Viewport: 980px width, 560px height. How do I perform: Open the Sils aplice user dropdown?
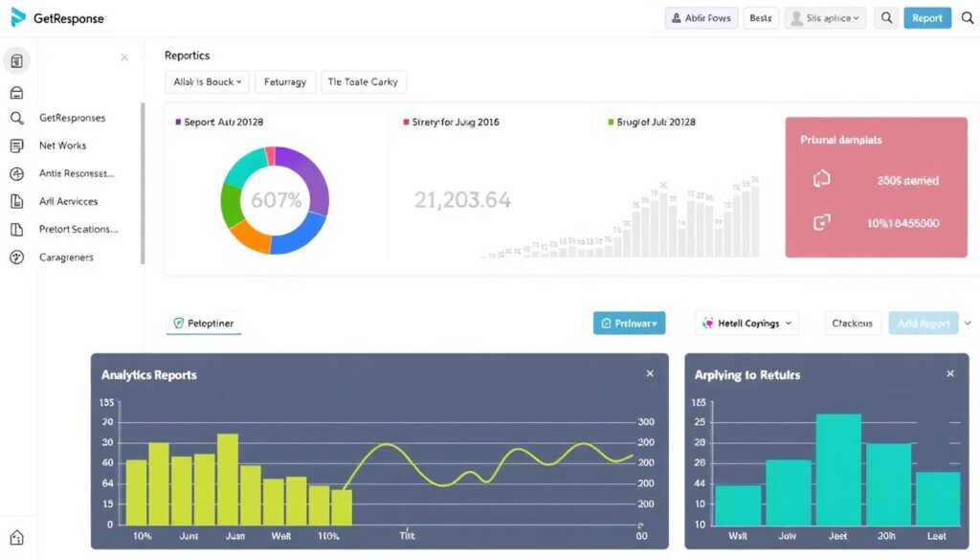coord(824,18)
